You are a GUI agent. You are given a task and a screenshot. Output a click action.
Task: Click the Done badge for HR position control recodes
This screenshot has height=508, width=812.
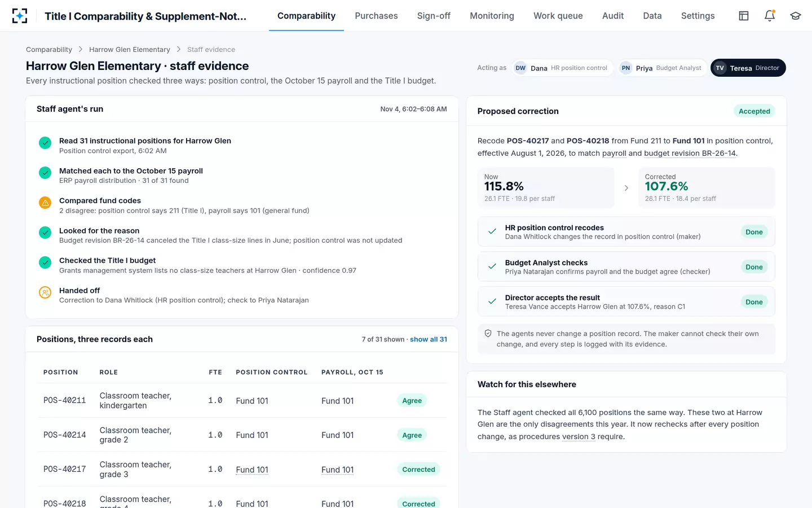754,232
